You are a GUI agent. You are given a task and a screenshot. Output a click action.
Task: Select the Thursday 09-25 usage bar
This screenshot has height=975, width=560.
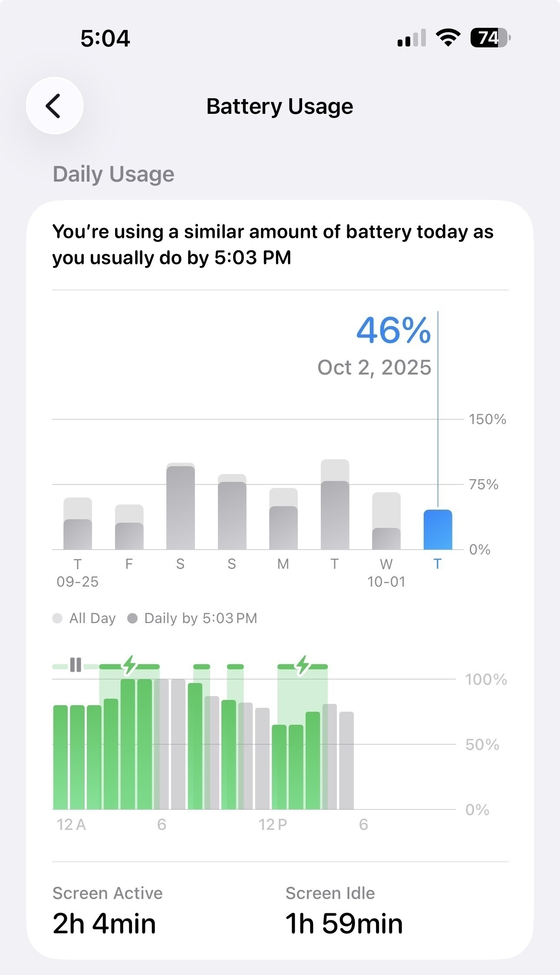[78, 524]
